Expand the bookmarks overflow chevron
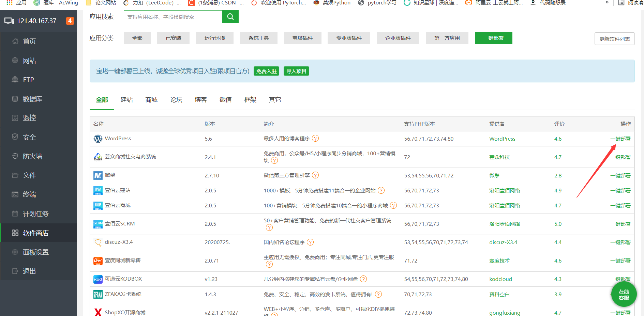 (x=607, y=2)
